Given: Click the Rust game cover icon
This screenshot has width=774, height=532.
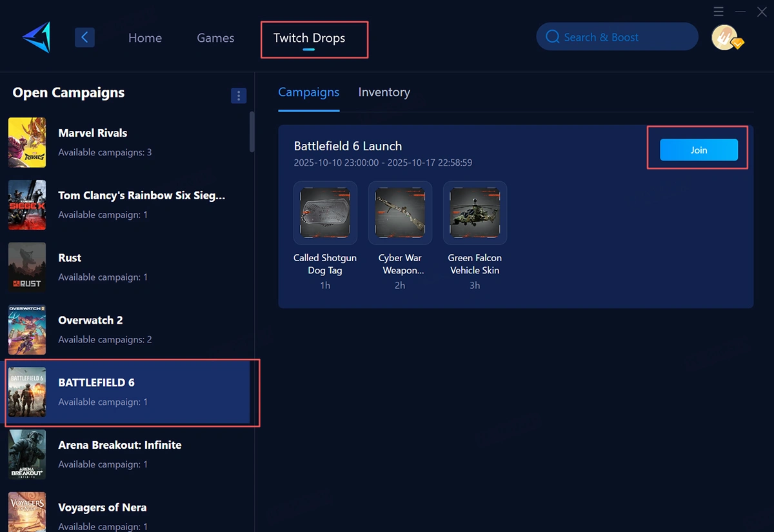Looking at the screenshot, I should pyautogui.click(x=26, y=267).
